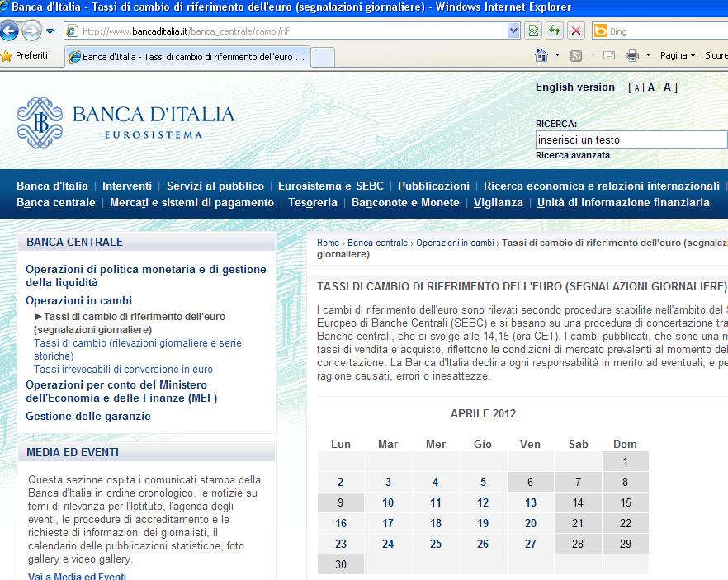Click Banca centrale in the breadcrumb

tap(377, 243)
